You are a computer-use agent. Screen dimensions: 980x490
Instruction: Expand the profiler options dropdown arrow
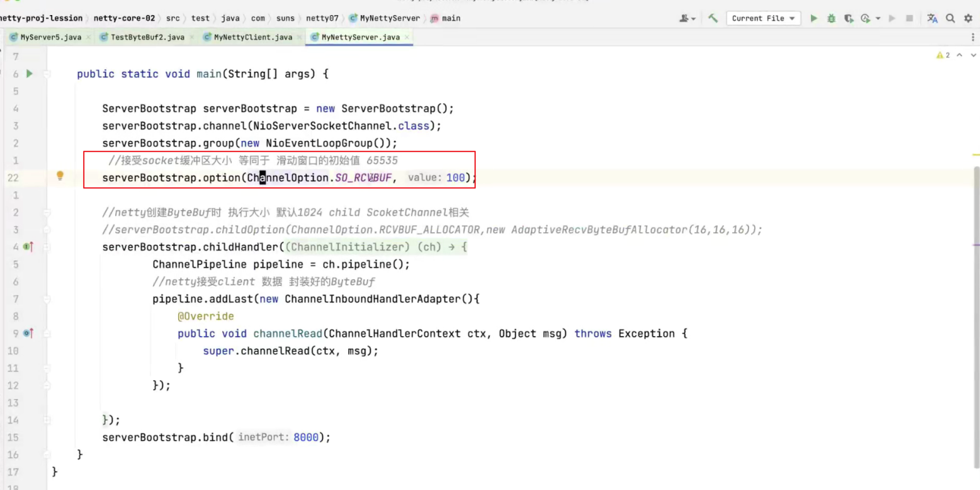(878, 18)
